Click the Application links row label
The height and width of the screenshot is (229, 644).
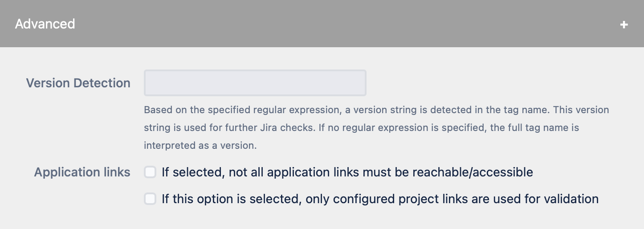(x=82, y=172)
